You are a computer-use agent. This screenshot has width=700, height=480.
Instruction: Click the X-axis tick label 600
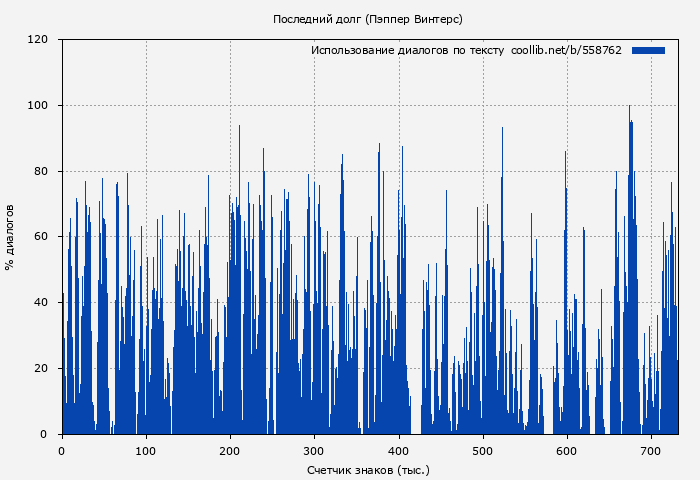pyautogui.click(x=567, y=450)
